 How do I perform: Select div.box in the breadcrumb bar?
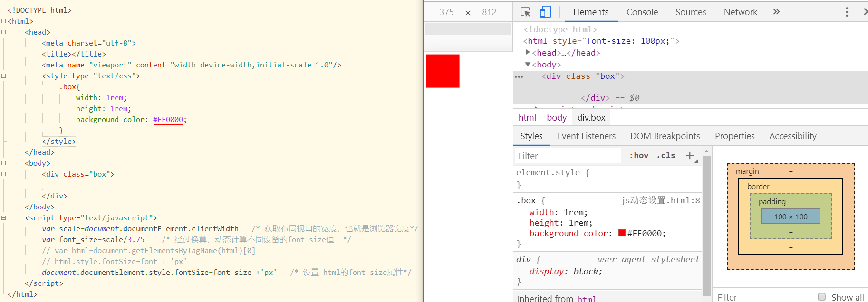[591, 117]
